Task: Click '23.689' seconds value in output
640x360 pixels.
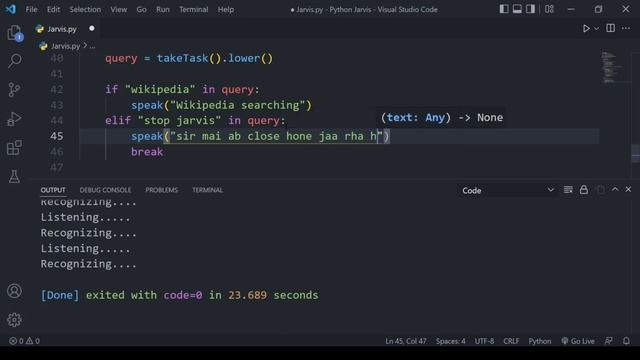Action: click(x=247, y=295)
